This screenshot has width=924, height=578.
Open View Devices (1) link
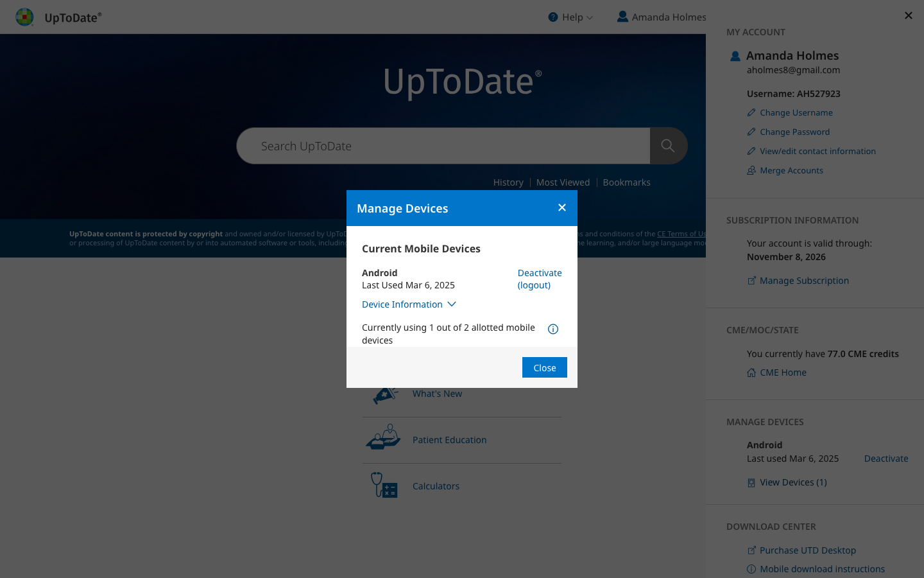[x=793, y=482]
